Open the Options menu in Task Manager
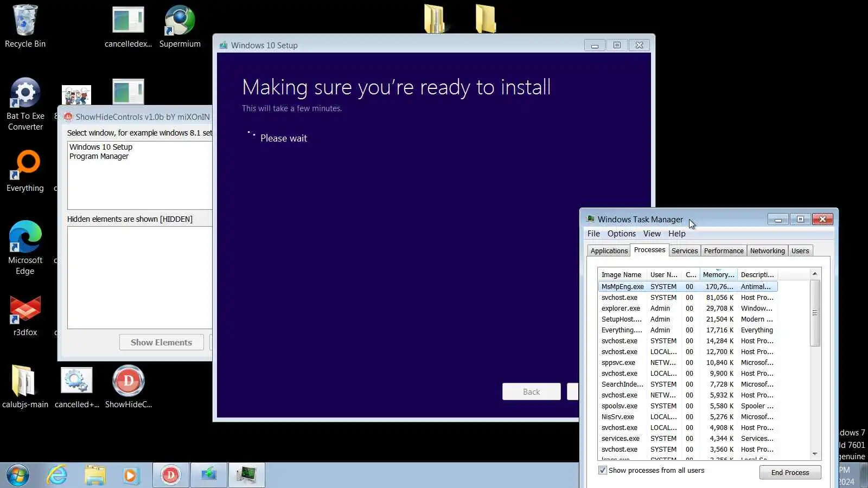868x488 pixels. coord(621,234)
